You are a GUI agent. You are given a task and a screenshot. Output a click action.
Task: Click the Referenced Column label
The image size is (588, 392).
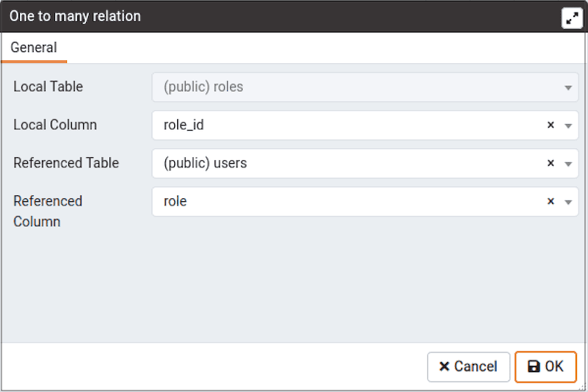48,211
